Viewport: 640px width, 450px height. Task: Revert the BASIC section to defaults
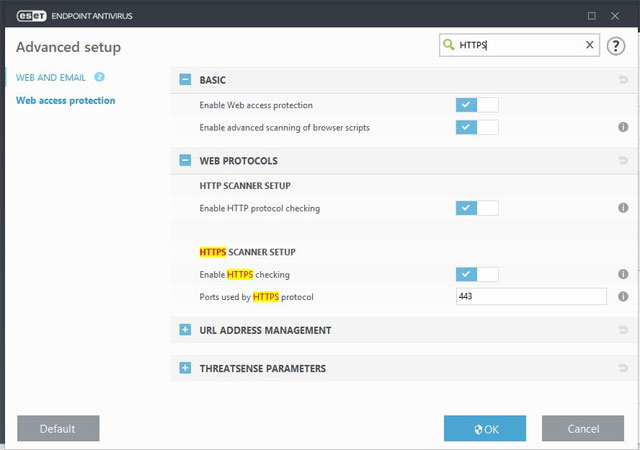[623, 80]
